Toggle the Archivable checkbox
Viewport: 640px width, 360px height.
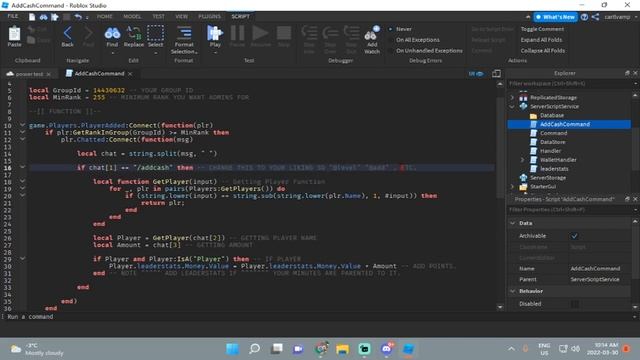pos(574,236)
